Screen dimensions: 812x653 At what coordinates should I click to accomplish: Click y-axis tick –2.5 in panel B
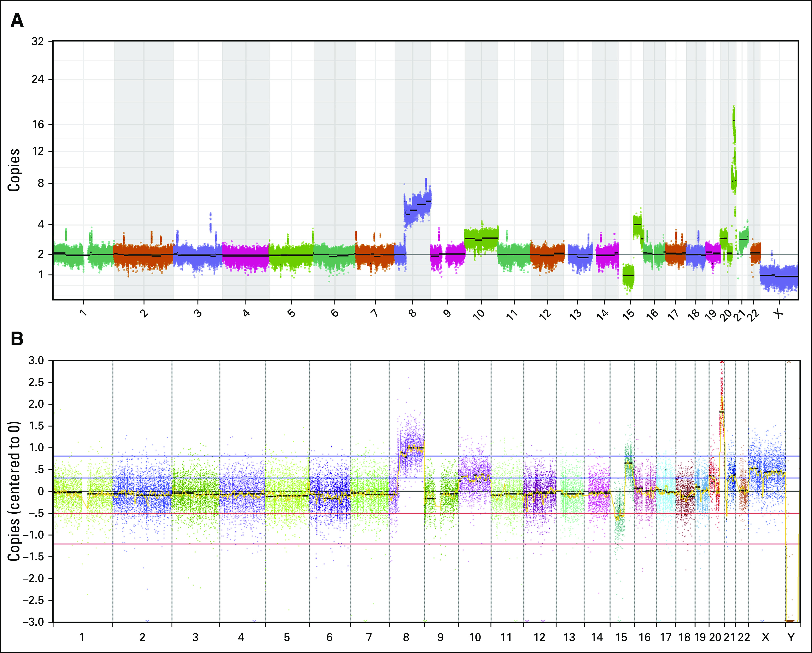[33, 600]
